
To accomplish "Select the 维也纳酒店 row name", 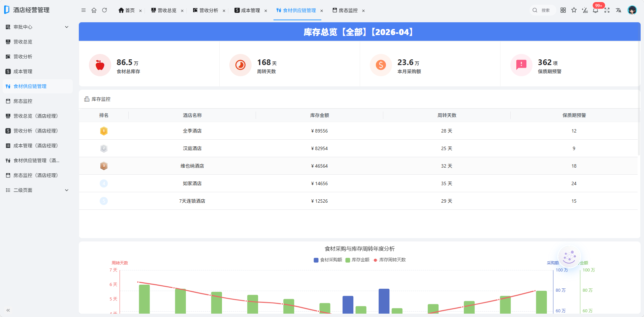I will point(192,166).
